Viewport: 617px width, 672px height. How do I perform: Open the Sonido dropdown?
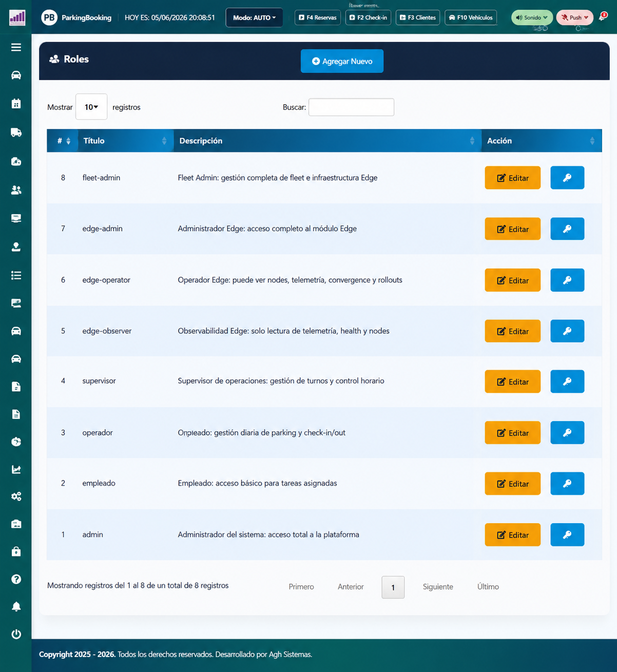[x=532, y=17]
